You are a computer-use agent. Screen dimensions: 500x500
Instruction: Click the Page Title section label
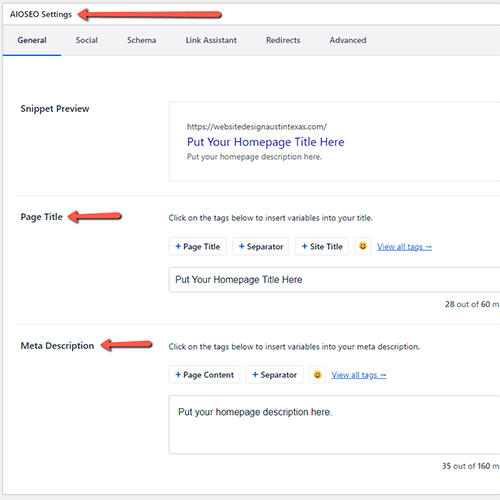click(x=42, y=217)
